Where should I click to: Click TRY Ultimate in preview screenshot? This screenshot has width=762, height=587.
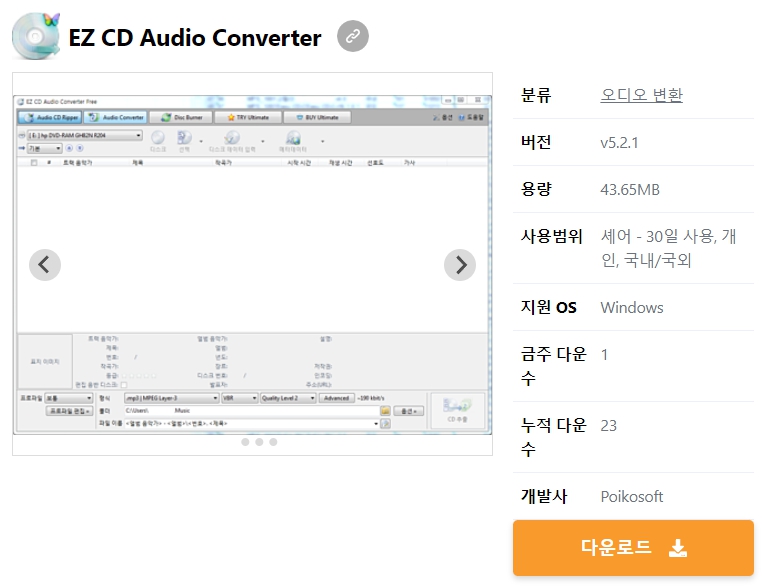pyautogui.click(x=248, y=118)
